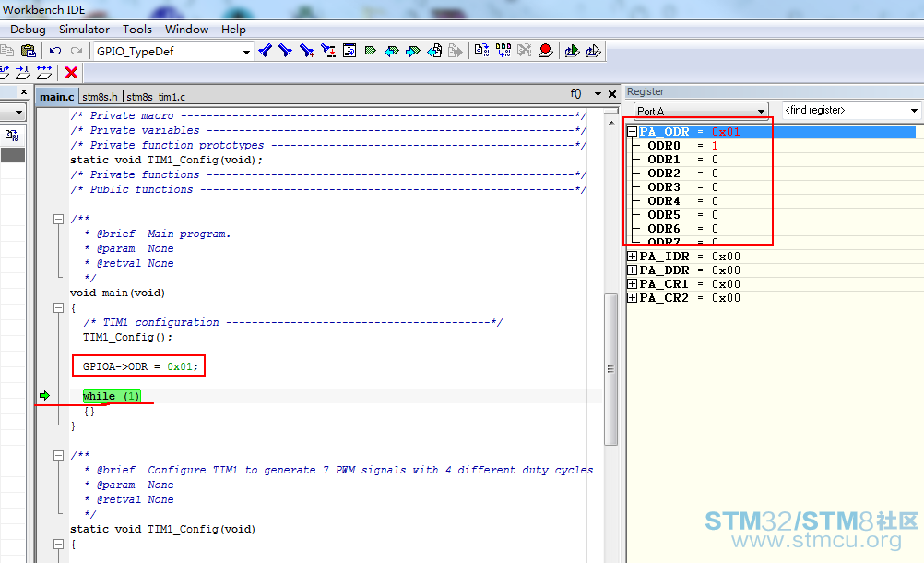Click the TIM1_Config(); call line
Viewport: 924px width, 563px height.
click(127, 337)
